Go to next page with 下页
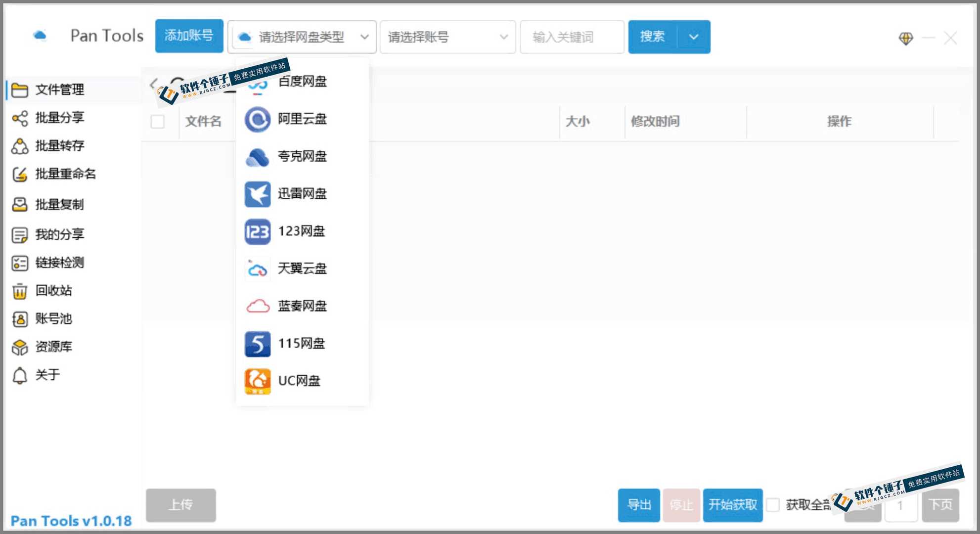 tap(940, 505)
